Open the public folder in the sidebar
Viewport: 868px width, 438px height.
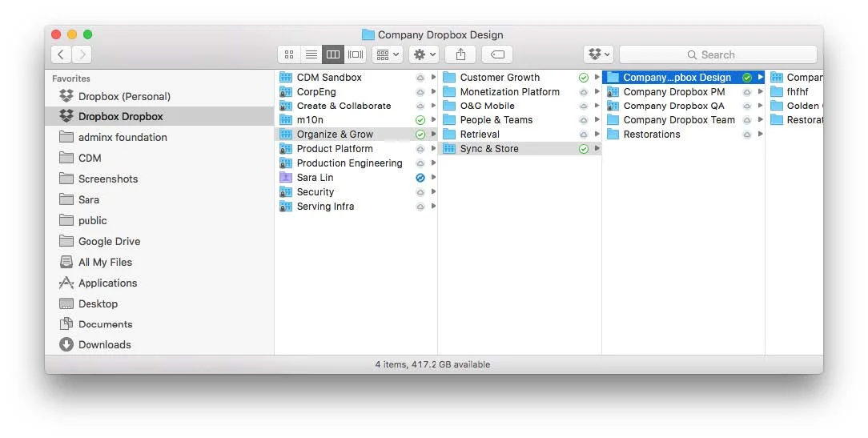coord(159,220)
